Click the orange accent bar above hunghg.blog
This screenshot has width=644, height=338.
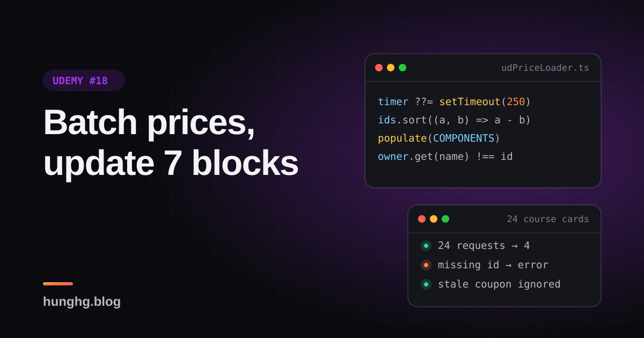(x=58, y=284)
